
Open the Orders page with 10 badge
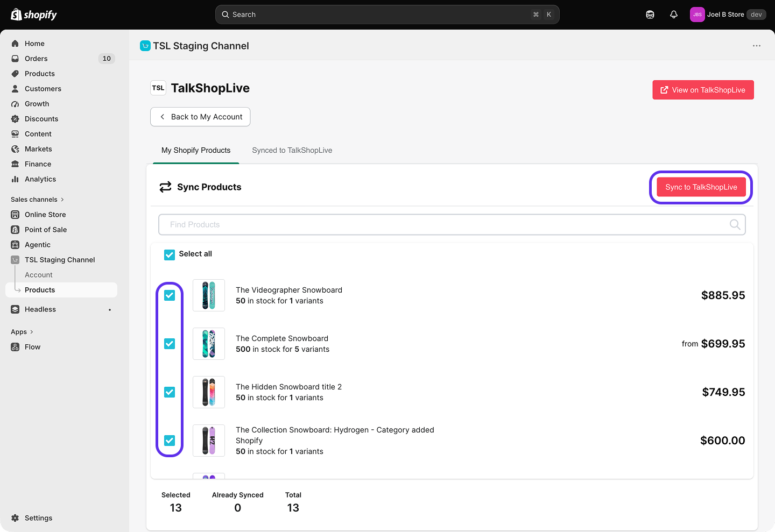(x=61, y=59)
